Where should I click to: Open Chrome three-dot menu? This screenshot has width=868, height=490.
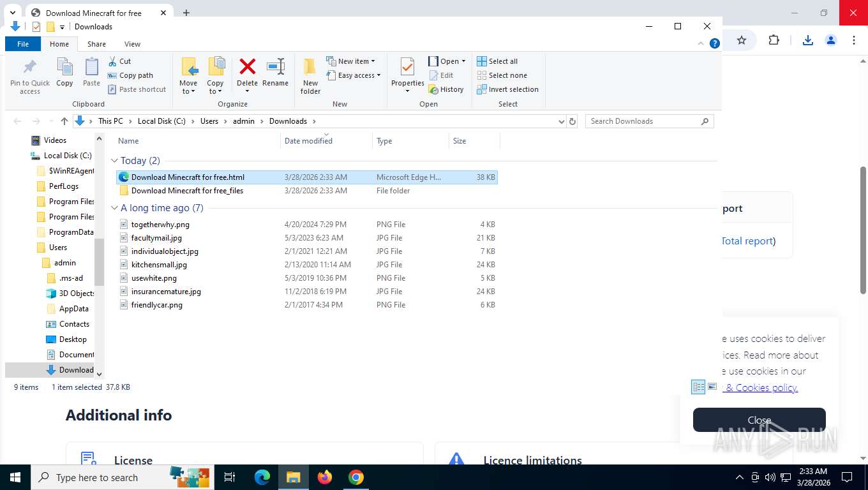[854, 40]
